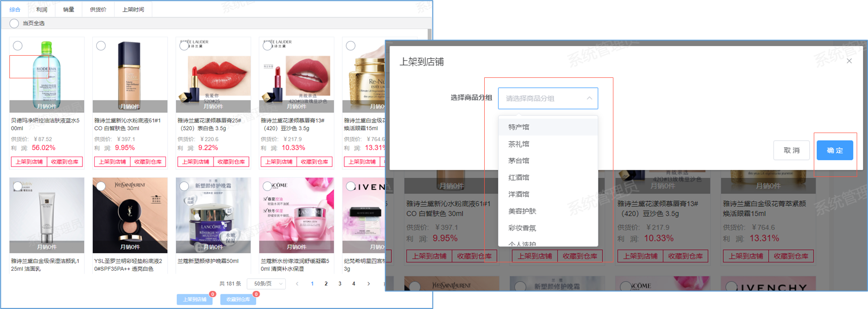Image resolution: width=868 pixels, height=309 pixels.
Task: Click 上架到店铺 under 贝德玛净妍
Action: (x=29, y=162)
